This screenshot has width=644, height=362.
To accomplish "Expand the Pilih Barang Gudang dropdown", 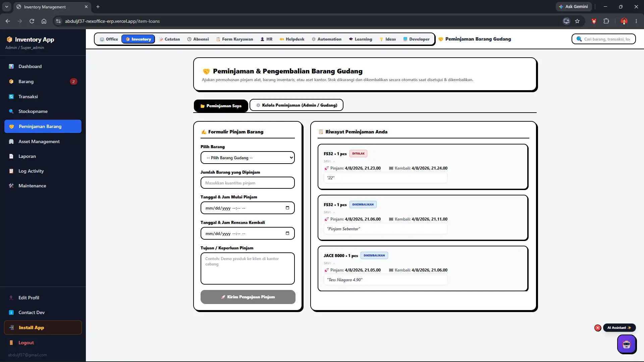I will point(248,158).
